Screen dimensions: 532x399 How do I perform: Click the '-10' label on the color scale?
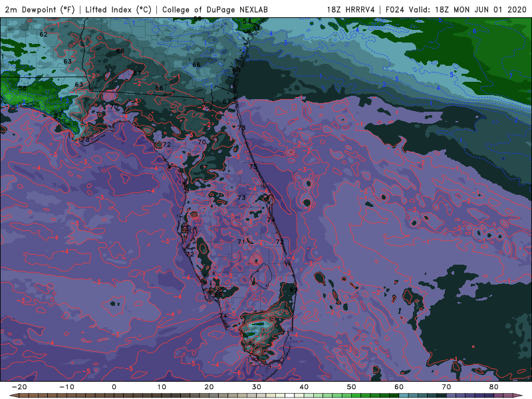point(66,387)
